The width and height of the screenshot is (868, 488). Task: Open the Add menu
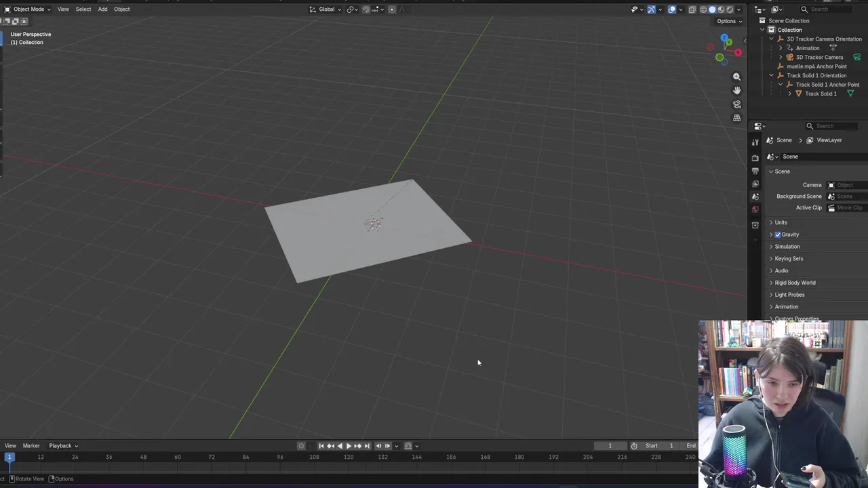[x=102, y=9]
